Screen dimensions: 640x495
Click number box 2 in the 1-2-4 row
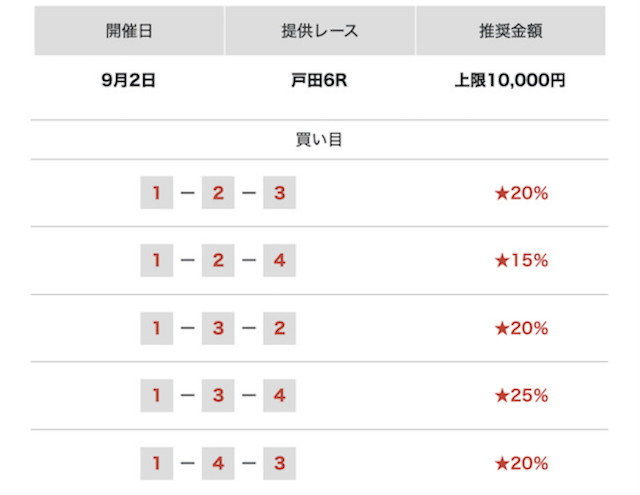(x=218, y=260)
